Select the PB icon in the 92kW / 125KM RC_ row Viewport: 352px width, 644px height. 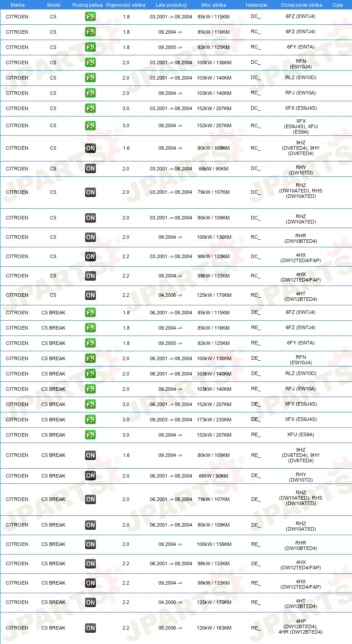click(90, 47)
